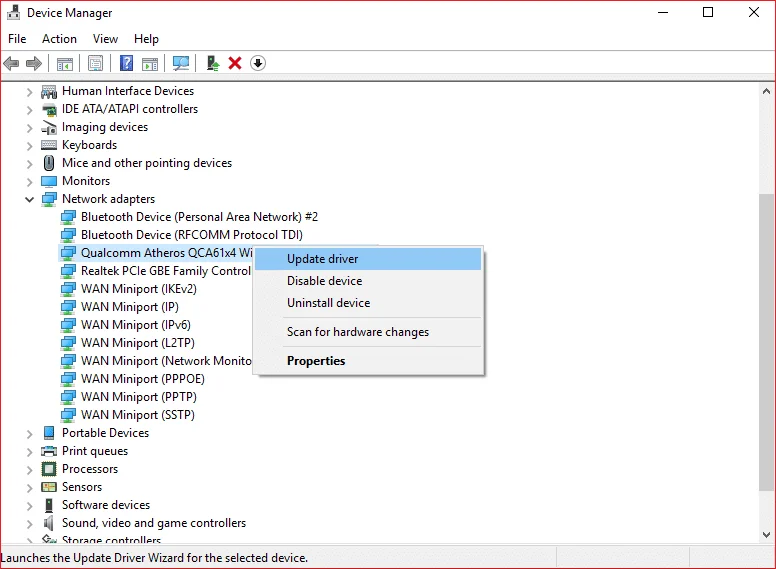Viewport: 776px width, 569px height.
Task: Click the Human Interface Devices icon
Action: pyautogui.click(x=49, y=92)
